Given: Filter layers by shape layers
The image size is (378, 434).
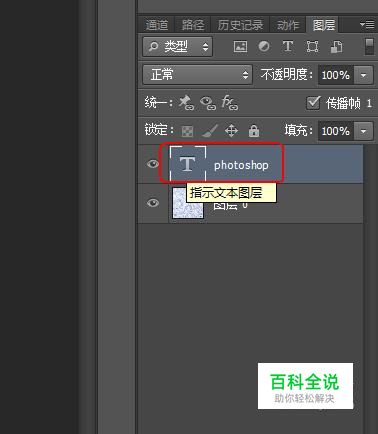Looking at the screenshot, I should point(312,47).
